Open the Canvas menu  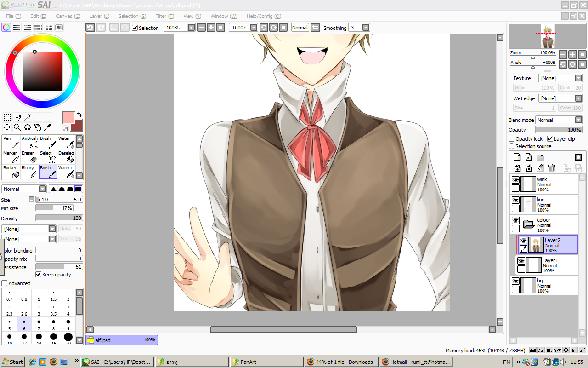(68, 16)
